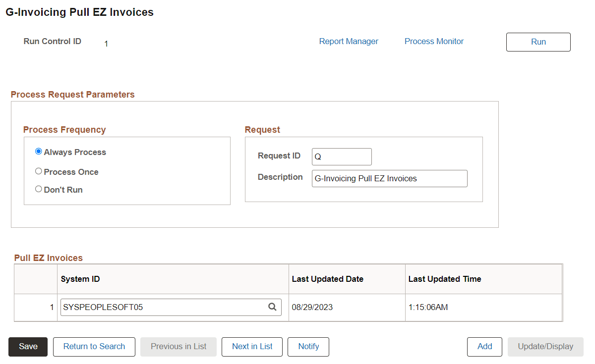Click the Update/Display button
Image resolution: width=595 pixels, height=364 pixels.
pos(545,347)
